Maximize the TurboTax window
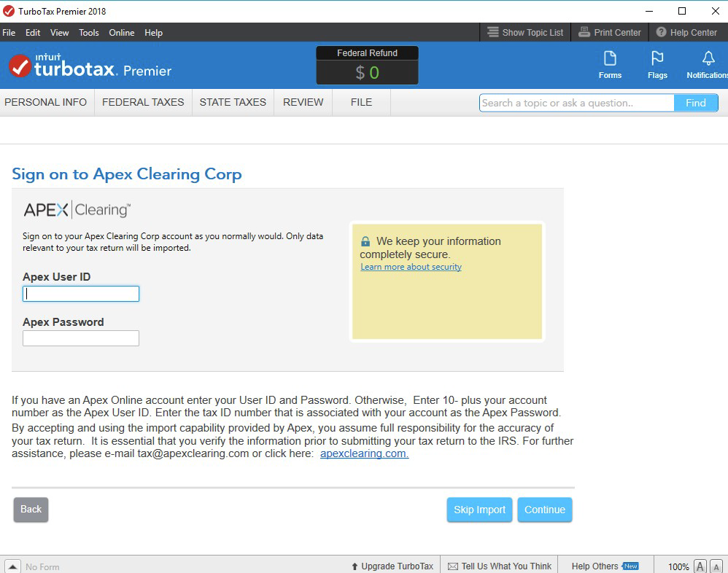728x573 pixels. click(x=682, y=11)
